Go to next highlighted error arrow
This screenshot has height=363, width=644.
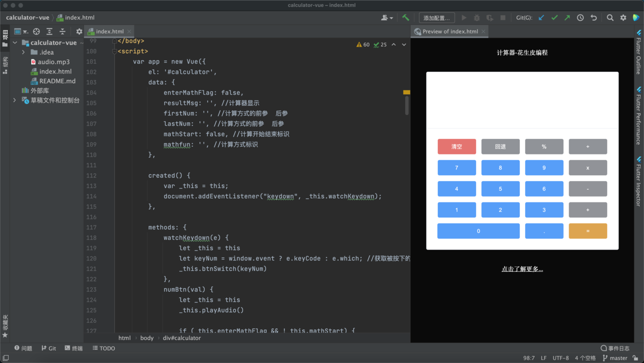pyautogui.click(x=404, y=45)
